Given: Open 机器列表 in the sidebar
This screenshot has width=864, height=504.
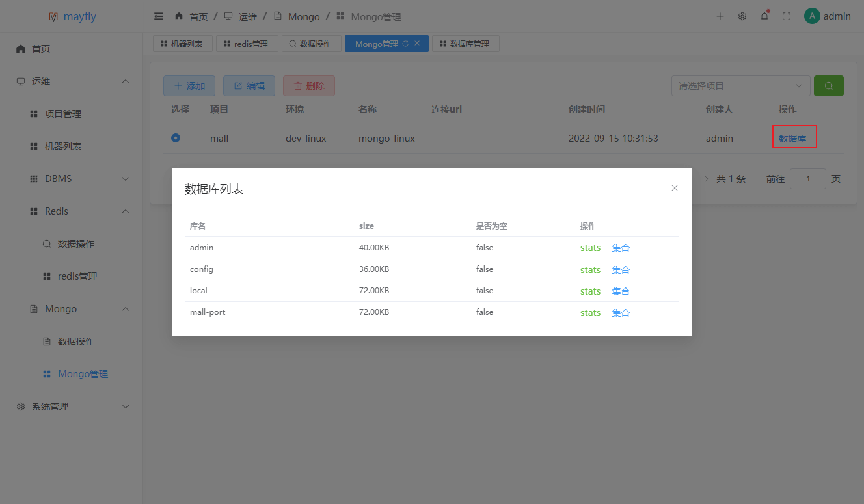Looking at the screenshot, I should coord(72,146).
